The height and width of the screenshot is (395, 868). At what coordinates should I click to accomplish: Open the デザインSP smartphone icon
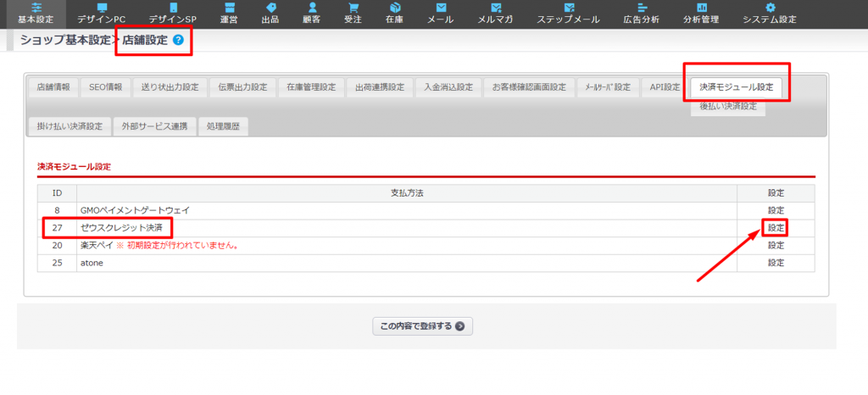tap(173, 8)
